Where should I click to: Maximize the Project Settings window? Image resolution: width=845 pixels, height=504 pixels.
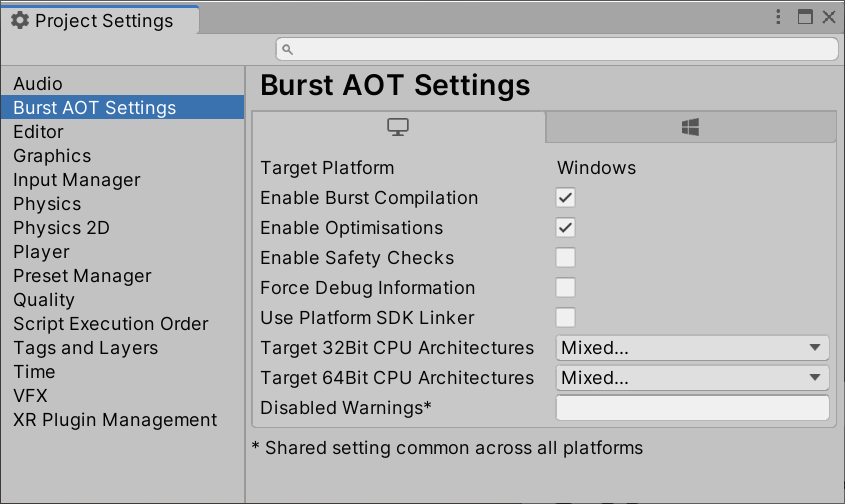pyautogui.click(x=805, y=17)
